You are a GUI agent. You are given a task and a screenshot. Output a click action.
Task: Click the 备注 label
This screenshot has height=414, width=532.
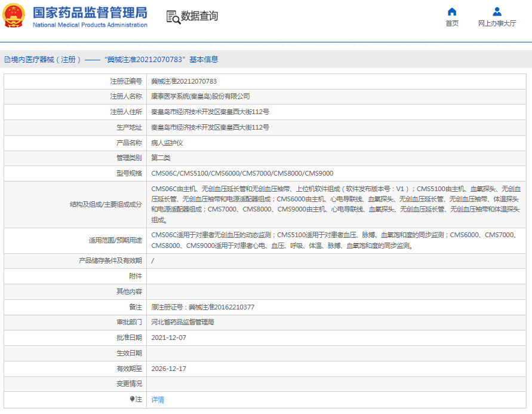pyautogui.click(x=136, y=307)
